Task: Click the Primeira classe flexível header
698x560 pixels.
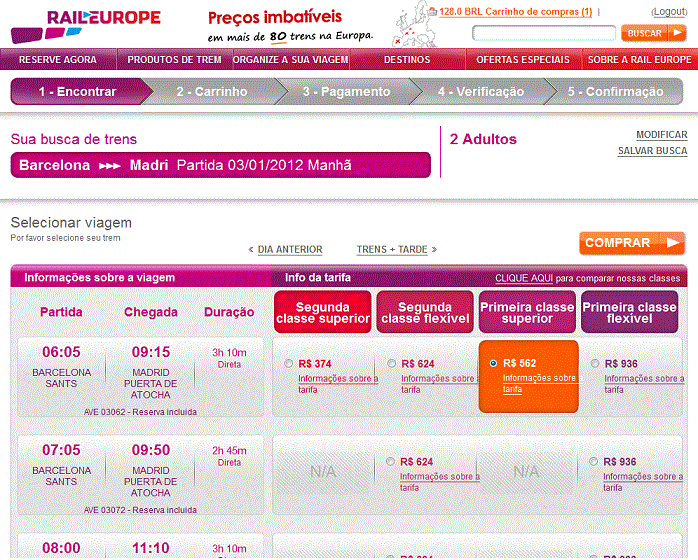Action: [x=629, y=312]
